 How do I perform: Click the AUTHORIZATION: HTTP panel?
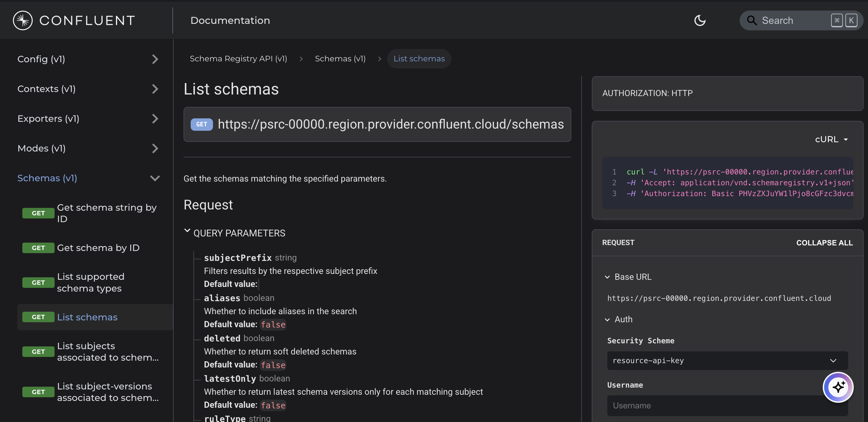727,94
